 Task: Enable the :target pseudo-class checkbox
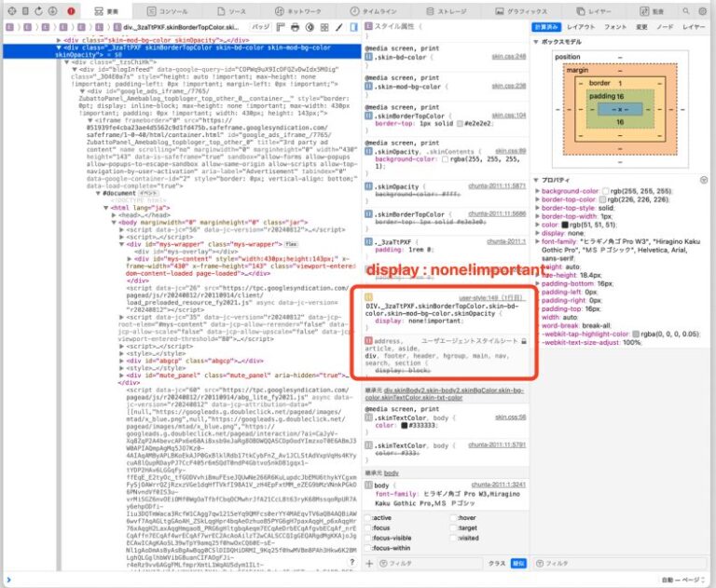coord(453,527)
